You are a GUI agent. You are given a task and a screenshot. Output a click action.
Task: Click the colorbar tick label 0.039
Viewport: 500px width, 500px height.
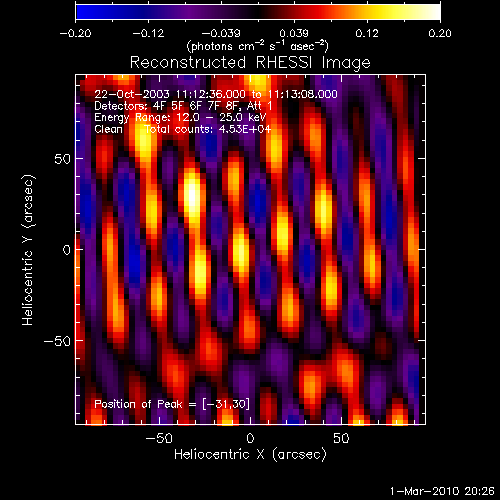tap(294, 33)
